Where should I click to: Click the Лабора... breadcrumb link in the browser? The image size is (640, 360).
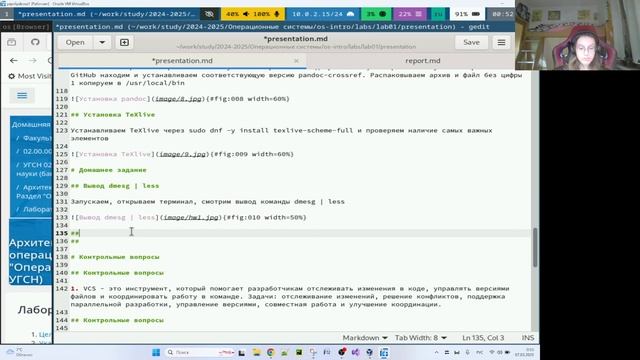click(x=37, y=209)
